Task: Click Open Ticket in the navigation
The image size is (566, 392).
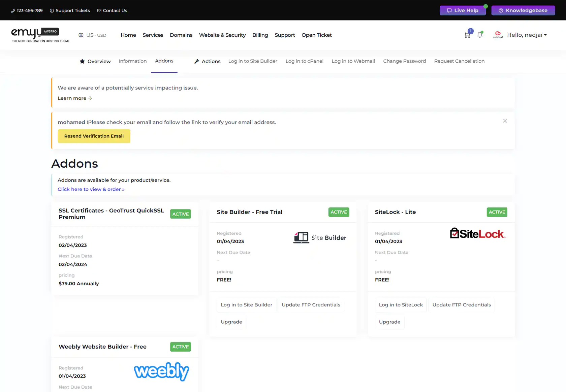Action: [x=317, y=35]
